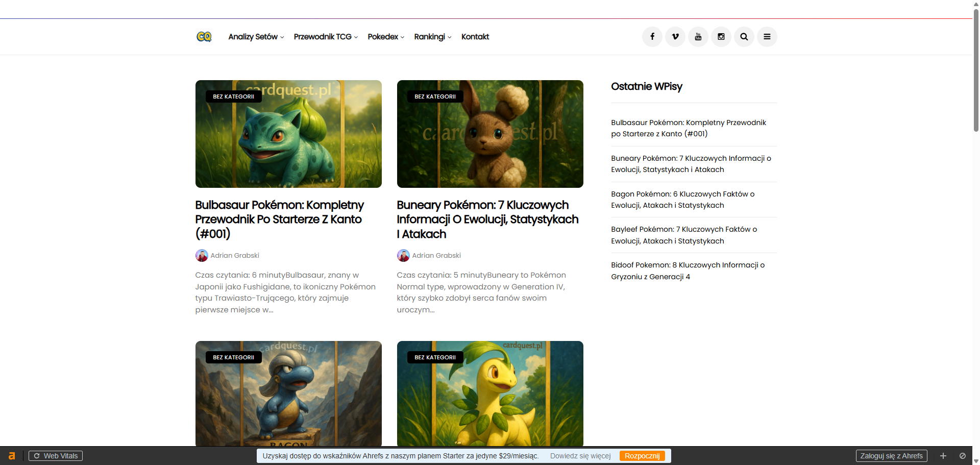Open the YouTube social icon
The height and width of the screenshot is (465, 980).
(x=698, y=37)
